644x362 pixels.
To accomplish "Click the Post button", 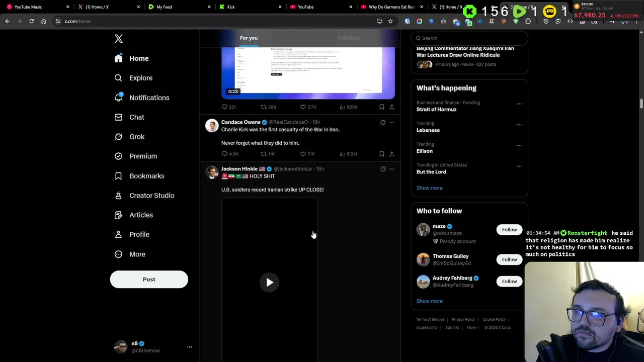I will pos(149,280).
